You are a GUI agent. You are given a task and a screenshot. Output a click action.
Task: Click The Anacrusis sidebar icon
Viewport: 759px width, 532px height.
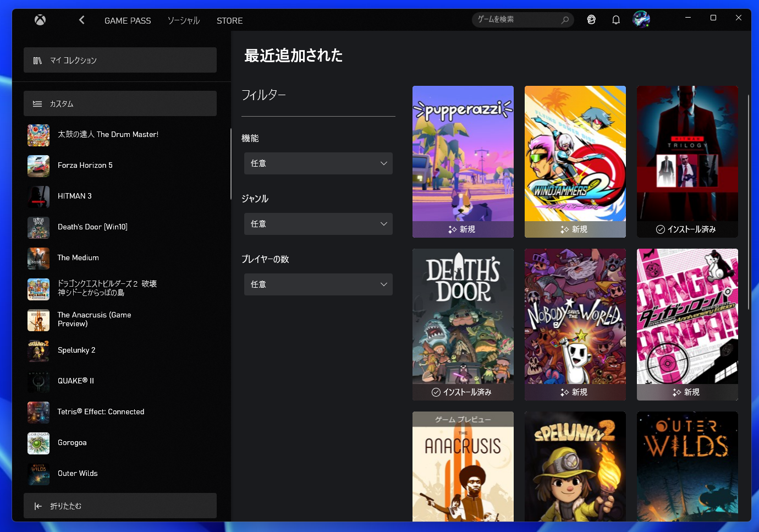click(x=38, y=320)
